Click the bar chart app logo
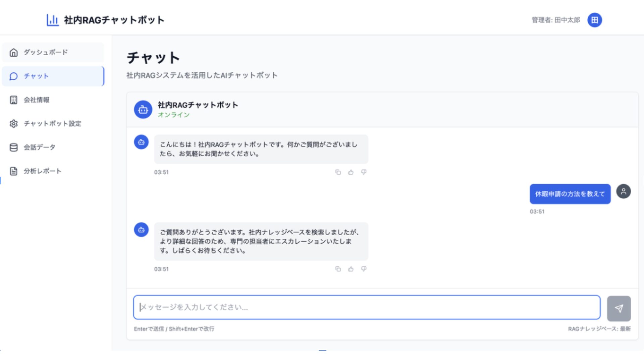 coord(53,20)
